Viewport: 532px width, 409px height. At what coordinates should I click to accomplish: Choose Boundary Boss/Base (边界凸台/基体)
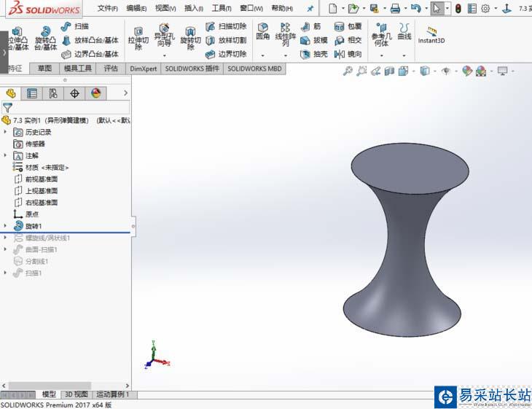pos(90,54)
